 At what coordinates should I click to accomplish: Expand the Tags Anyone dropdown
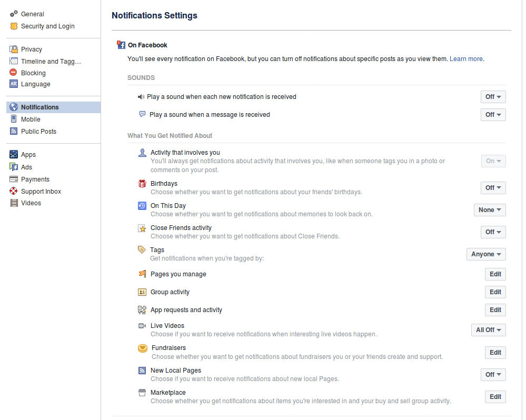[x=486, y=254]
